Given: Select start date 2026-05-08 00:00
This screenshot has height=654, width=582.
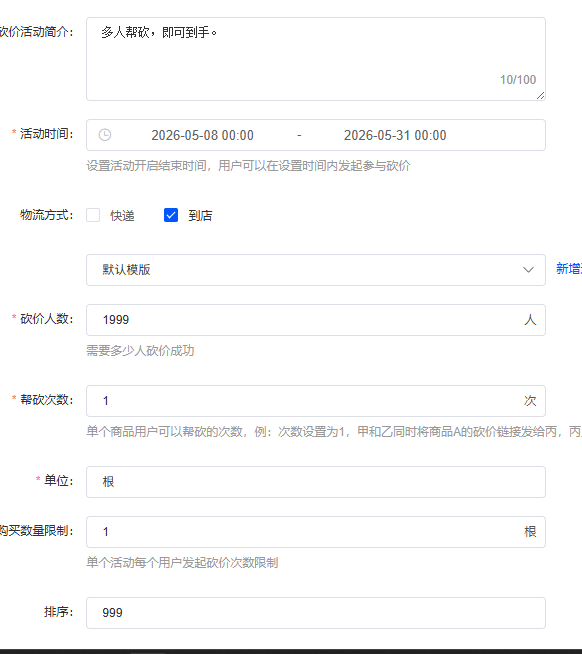Looking at the screenshot, I should pyautogui.click(x=202, y=135).
